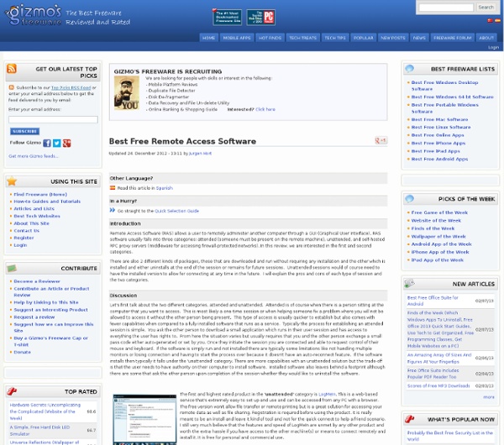Image resolution: width=504 pixels, height=445 pixels.
Task: Click the 'more' link under New Articles
Action: [x=489, y=397]
